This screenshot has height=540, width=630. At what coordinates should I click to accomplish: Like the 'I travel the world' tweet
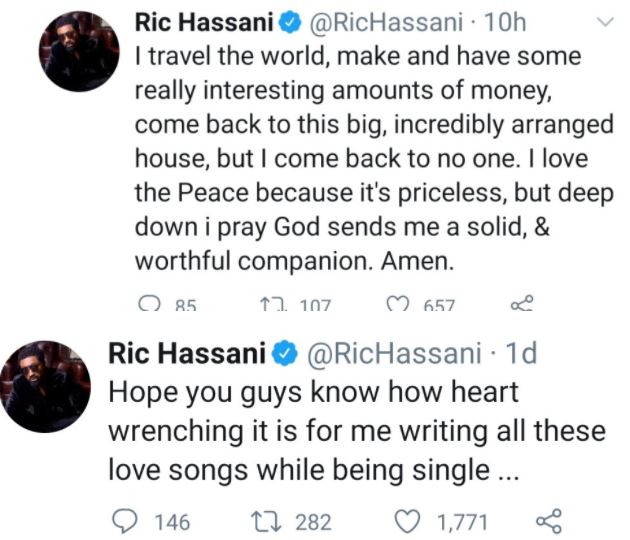(395, 304)
